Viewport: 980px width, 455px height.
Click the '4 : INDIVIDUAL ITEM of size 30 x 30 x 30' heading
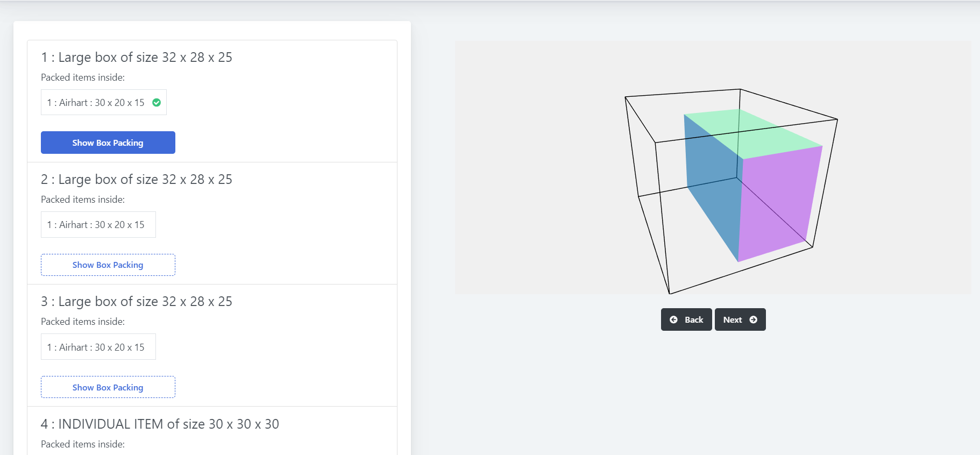coord(160,424)
